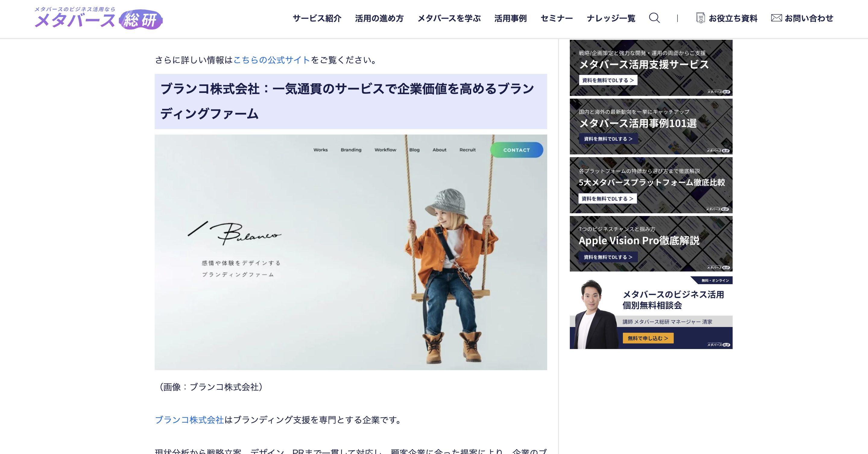Download メタバース活用支援サービス material button
Image resolution: width=868 pixels, height=454 pixels.
tap(608, 80)
